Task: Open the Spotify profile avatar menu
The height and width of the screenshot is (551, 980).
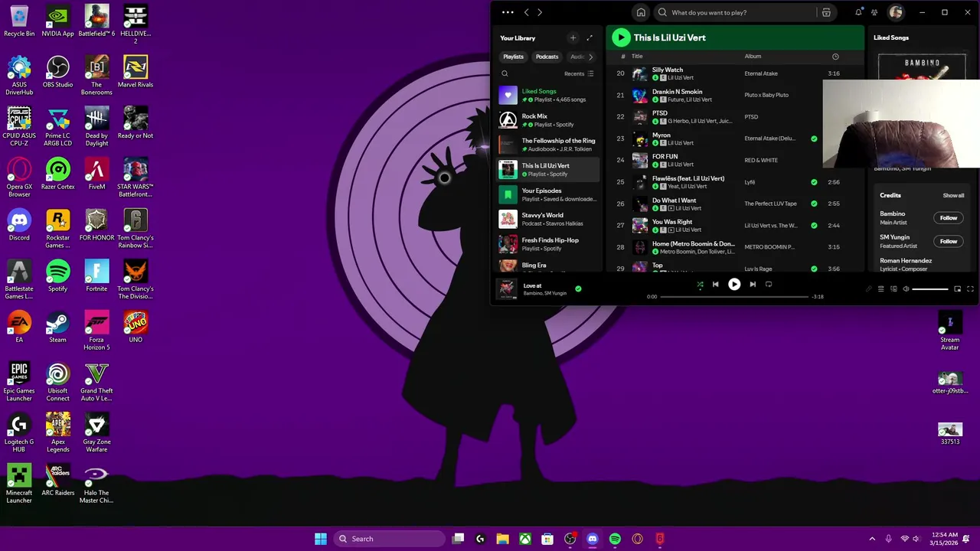Action: click(x=896, y=12)
